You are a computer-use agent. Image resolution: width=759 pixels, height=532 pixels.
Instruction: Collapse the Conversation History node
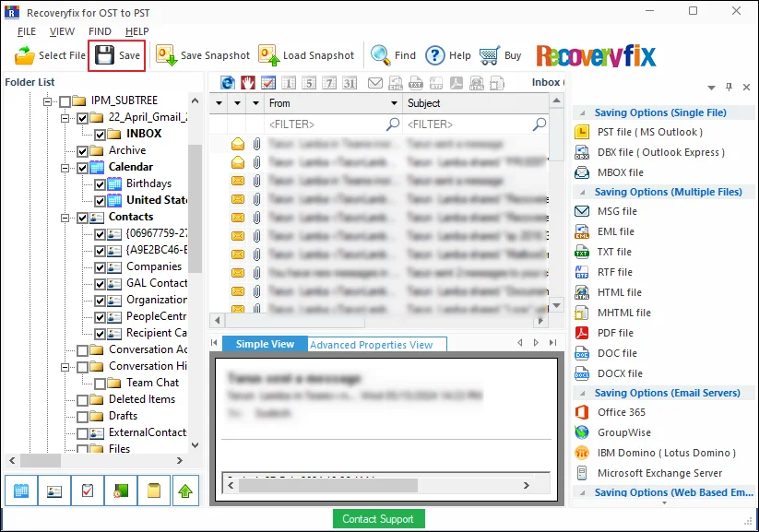[65, 367]
